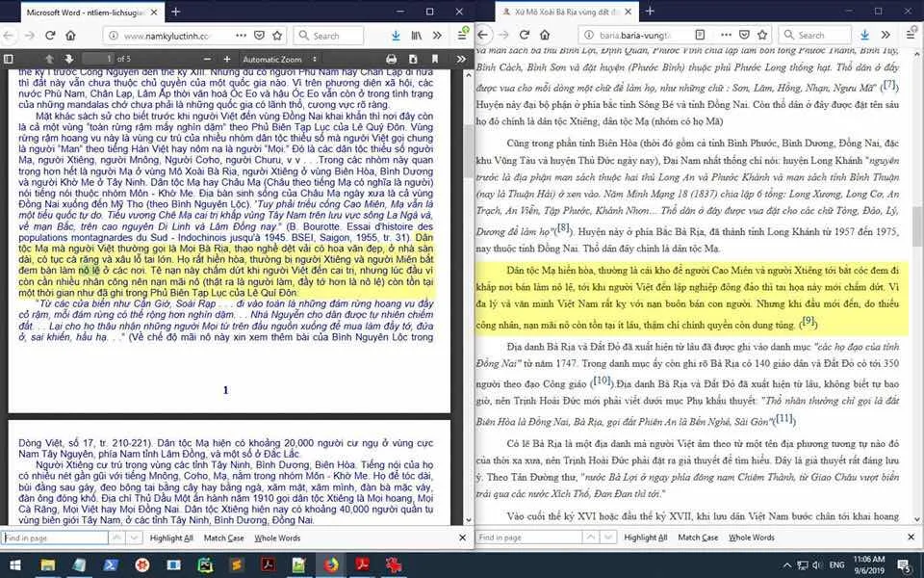Open Firefox hamburger menu in left window
This screenshot has height=578, width=924.
click(x=463, y=36)
